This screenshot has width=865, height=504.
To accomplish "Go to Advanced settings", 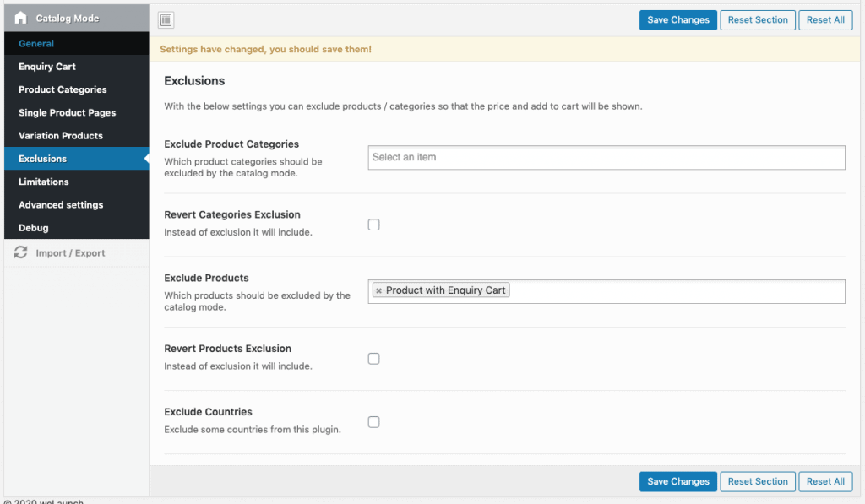I will [77, 204].
